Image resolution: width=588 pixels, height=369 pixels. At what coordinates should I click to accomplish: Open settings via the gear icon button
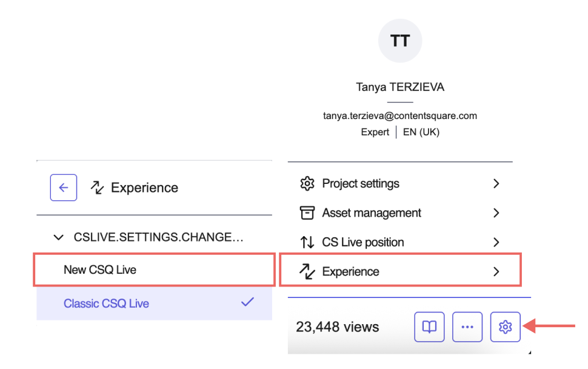(505, 327)
